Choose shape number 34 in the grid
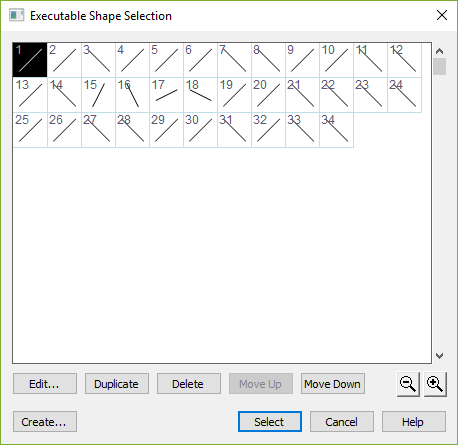This screenshot has height=445, width=458. (336, 130)
